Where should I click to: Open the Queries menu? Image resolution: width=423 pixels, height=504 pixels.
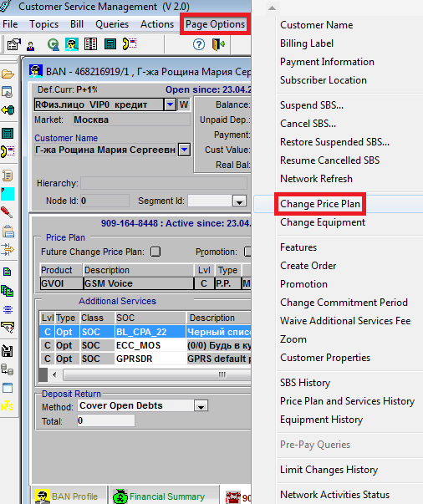click(112, 24)
